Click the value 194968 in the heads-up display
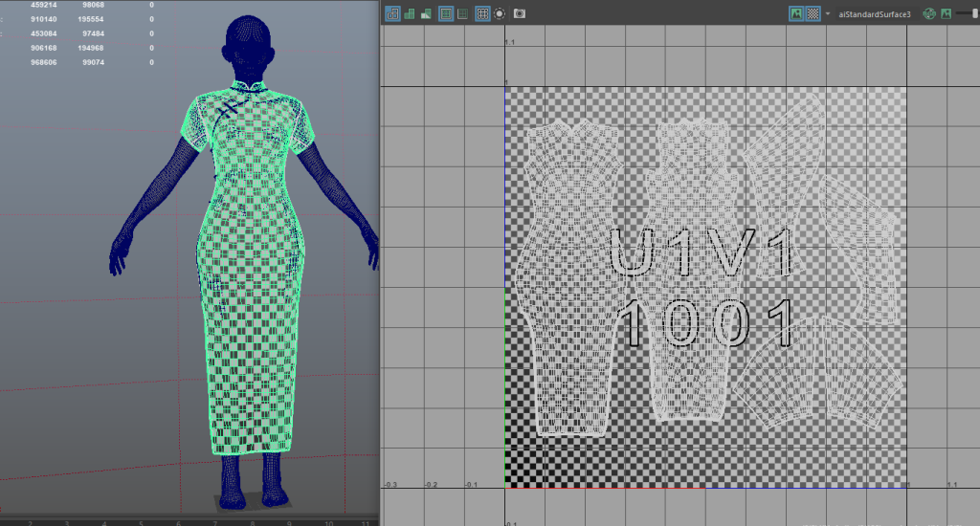Image resolution: width=980 pixels, height=526 pixels. coord(91,48)
